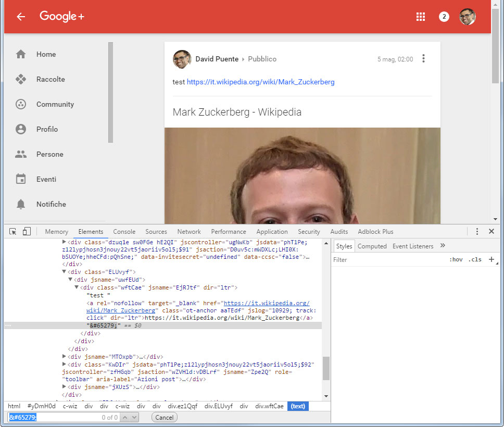Switch to the Network tab

pyautogui.click(x=189, y=232)
